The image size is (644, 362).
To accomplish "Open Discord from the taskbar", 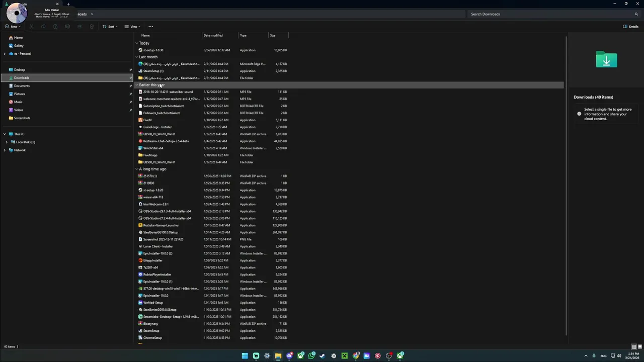I will tap(289, 356).
